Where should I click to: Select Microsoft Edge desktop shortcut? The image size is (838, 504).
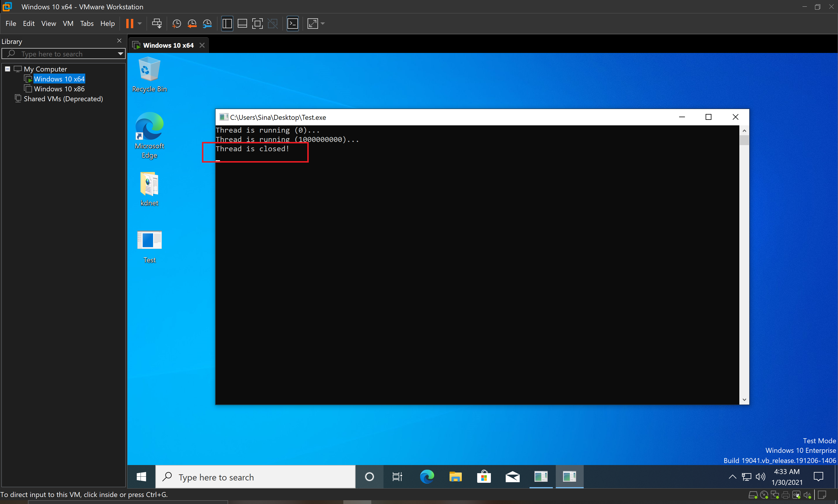pyautogui.click(x=150, y=136)
